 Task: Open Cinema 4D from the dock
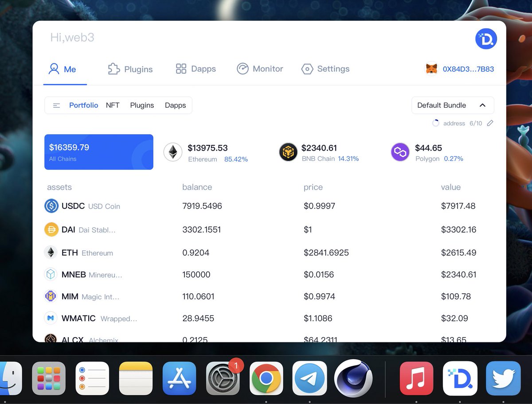pos(353,378)
